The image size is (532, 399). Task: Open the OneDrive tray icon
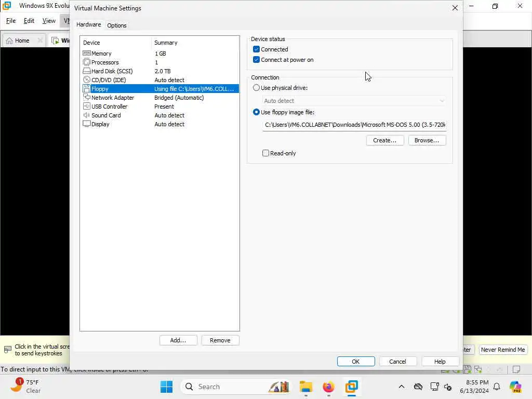418,387
